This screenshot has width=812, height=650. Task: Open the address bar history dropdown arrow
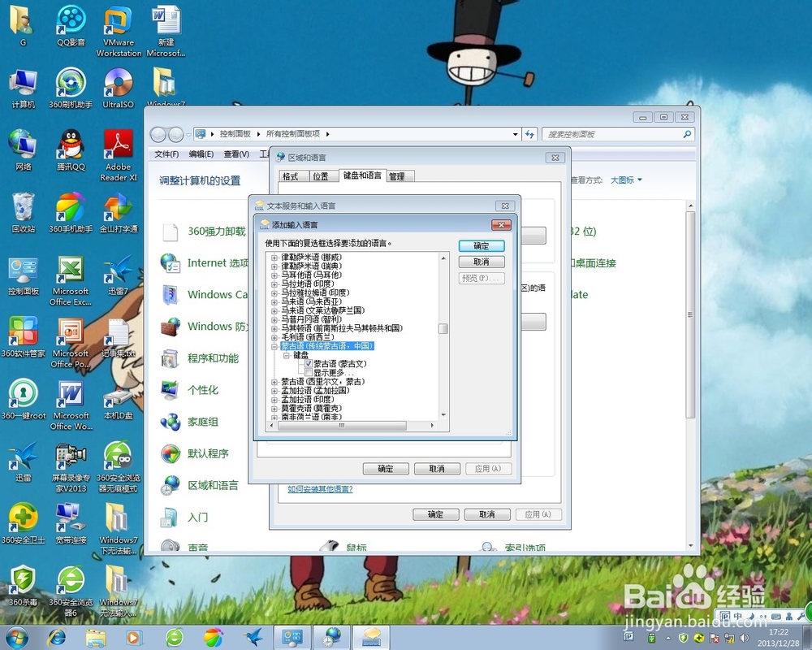[x=516, y=134]
